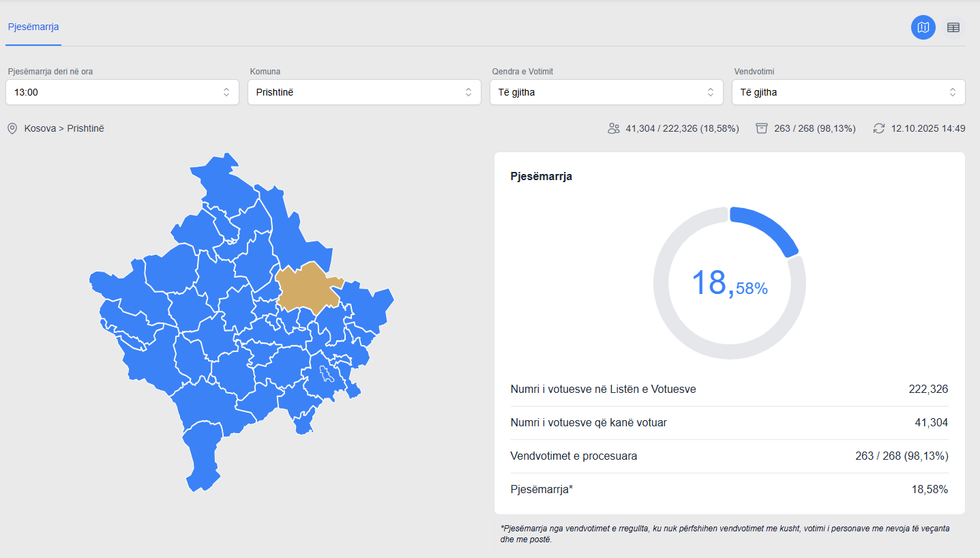Switch to map view icon
980x558 pixels.
[923, 28]
